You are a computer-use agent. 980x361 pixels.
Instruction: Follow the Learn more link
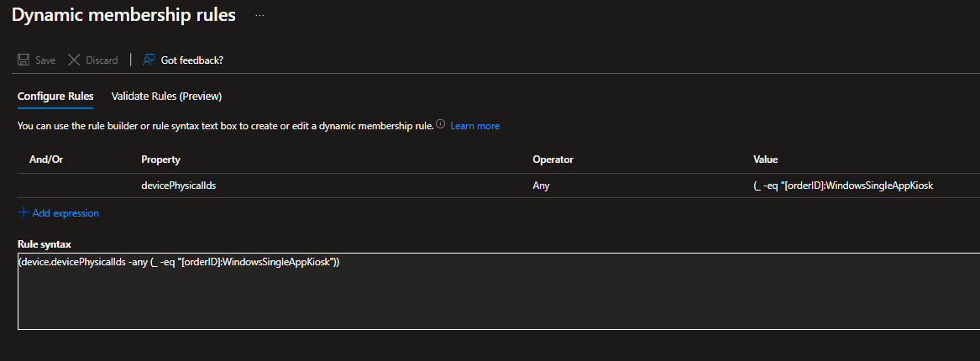tap(474, 126)
